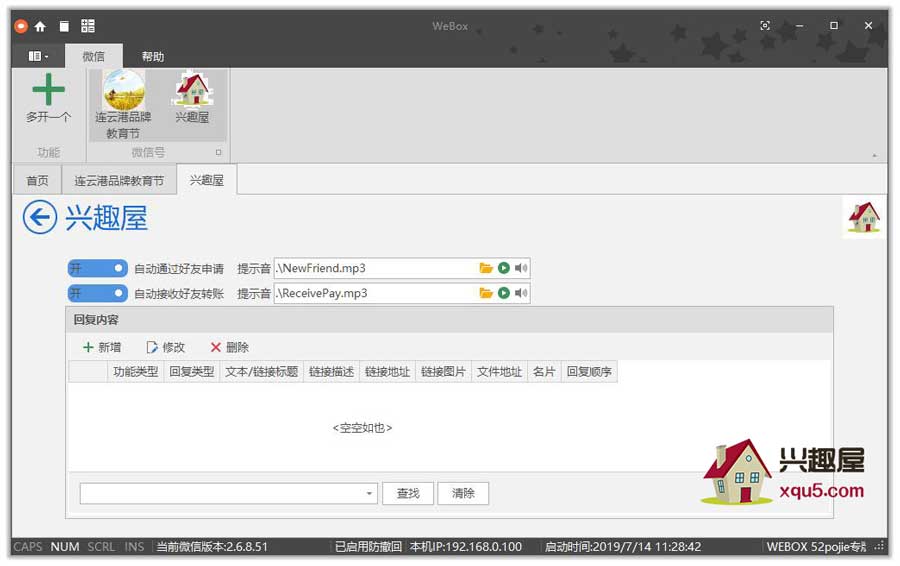The height and width of the screenshot is (566, 900).
Task: Click the 回复内容 panel header
Action: click(449, 320)
